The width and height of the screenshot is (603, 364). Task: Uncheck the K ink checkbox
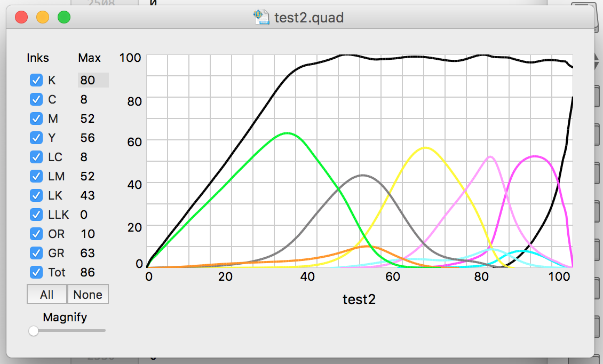point(36,80)
